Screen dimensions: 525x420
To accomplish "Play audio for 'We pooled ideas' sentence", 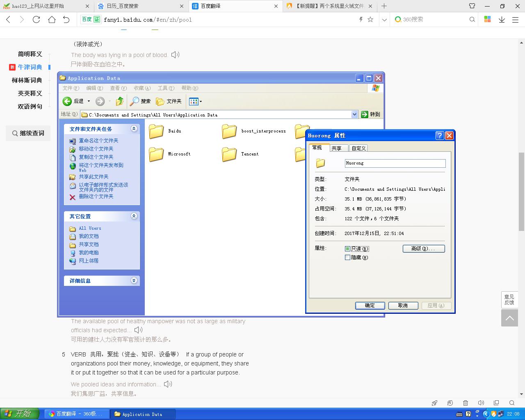I will tap(168, 384).
